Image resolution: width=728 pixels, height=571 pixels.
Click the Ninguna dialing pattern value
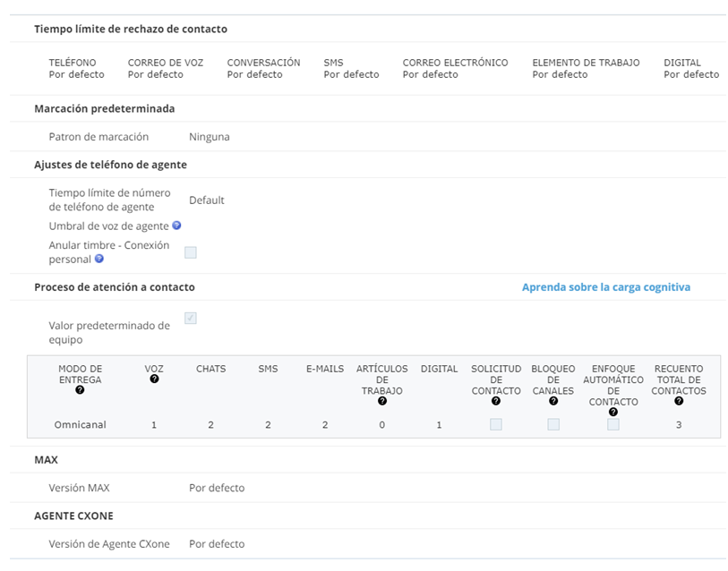(x=210, y=137)
